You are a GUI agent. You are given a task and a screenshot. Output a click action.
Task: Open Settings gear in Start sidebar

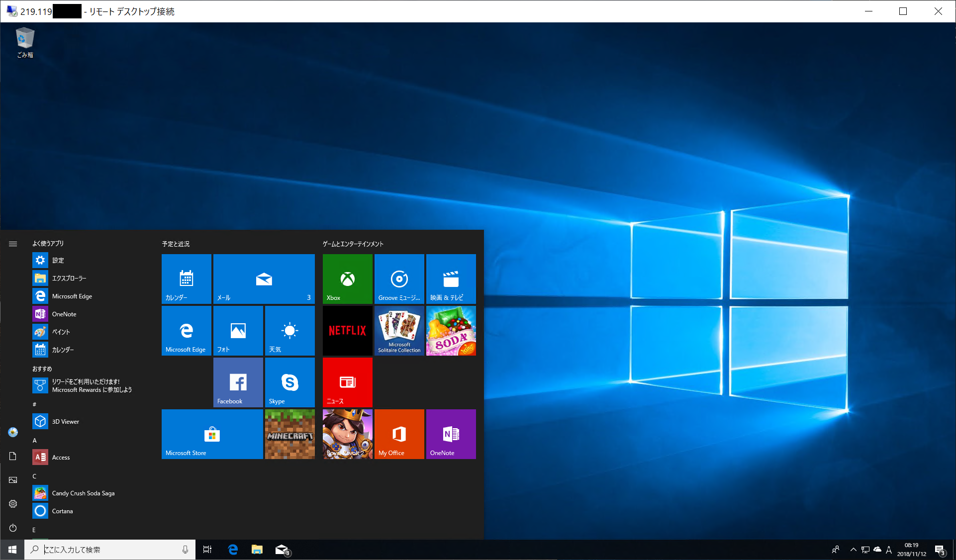[x=13, y=504]
